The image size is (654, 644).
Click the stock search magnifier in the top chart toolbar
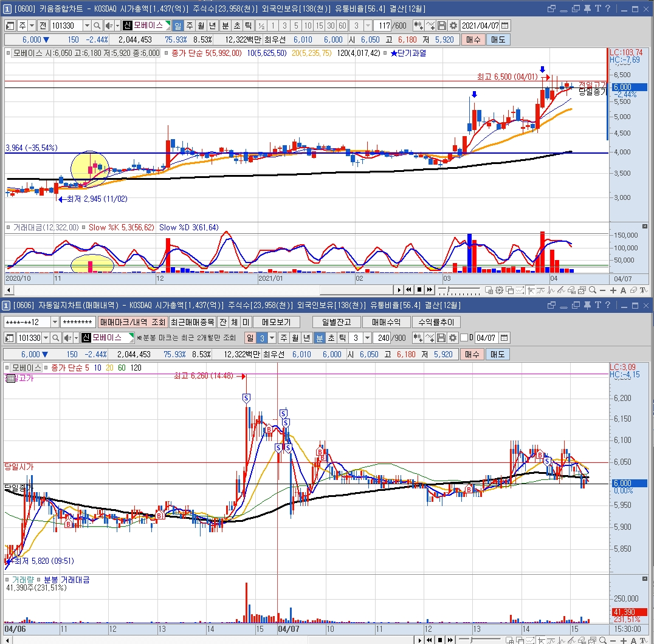(97, 26)
